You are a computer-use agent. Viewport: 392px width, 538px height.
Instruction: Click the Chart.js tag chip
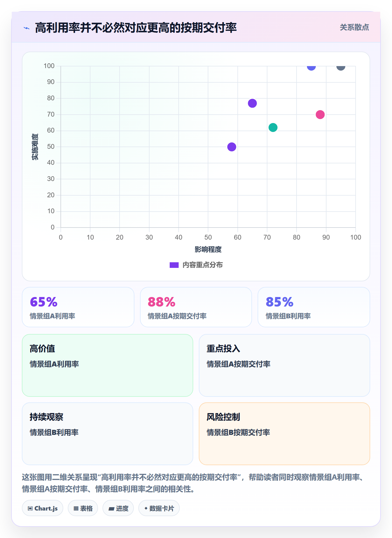[x=43, y=508]
